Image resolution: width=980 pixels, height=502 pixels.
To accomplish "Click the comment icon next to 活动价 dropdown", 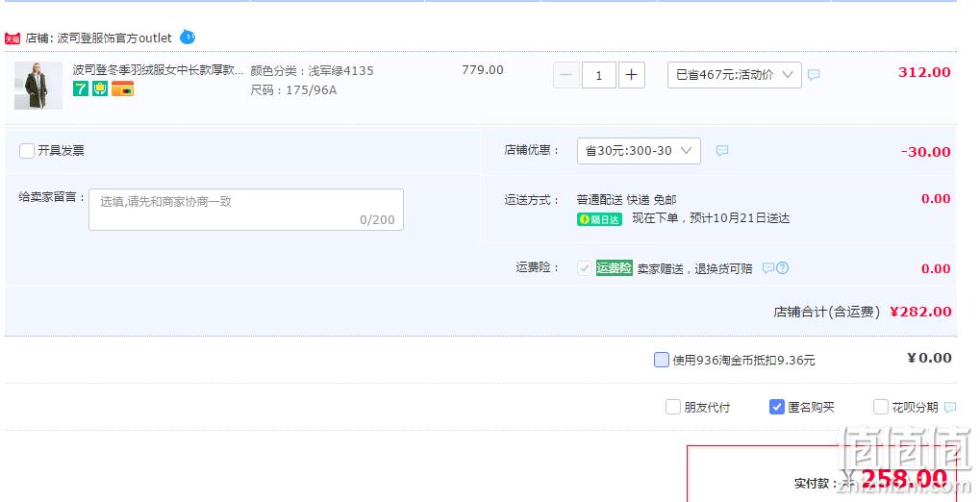I will (813, 75).
